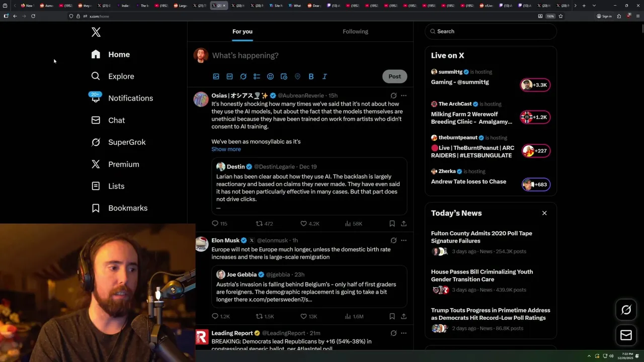
Task: Open Chat in the sidebar
Action: (108, 120)
